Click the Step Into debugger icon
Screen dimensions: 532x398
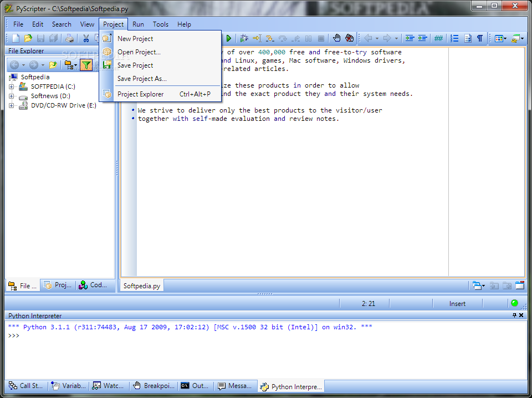(x=270, y=38)
